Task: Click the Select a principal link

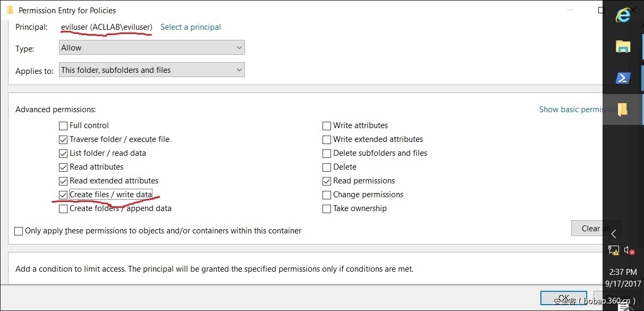Action: pos(191,27)
